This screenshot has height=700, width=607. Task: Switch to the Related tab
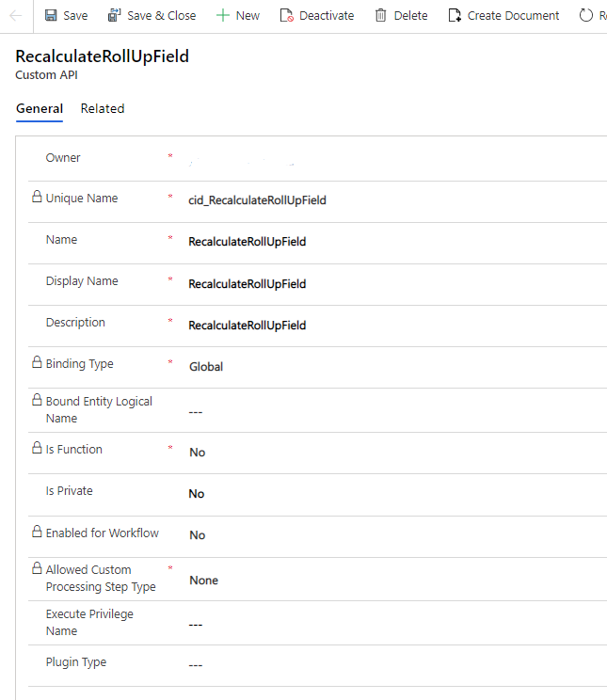tap(103, 109)
